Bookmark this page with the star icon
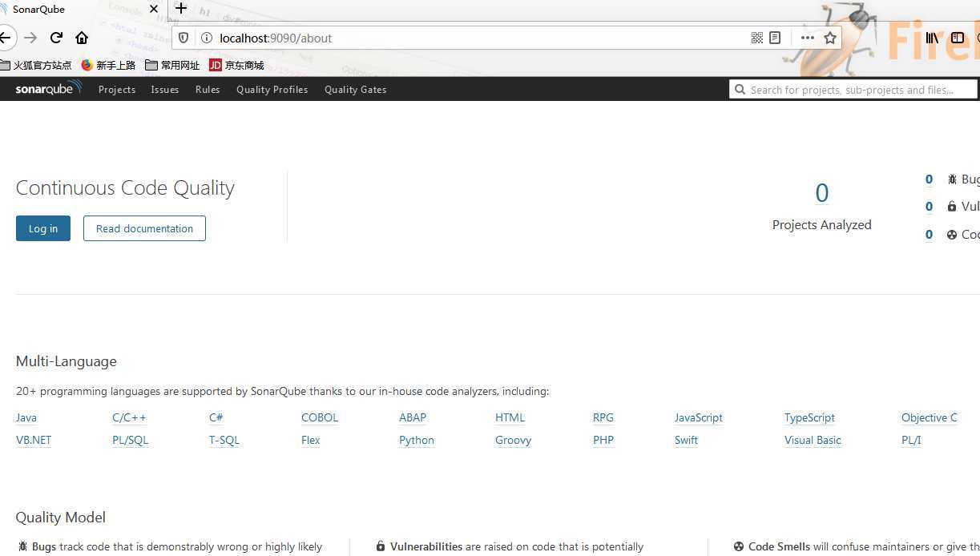 (x=830, y=38)
